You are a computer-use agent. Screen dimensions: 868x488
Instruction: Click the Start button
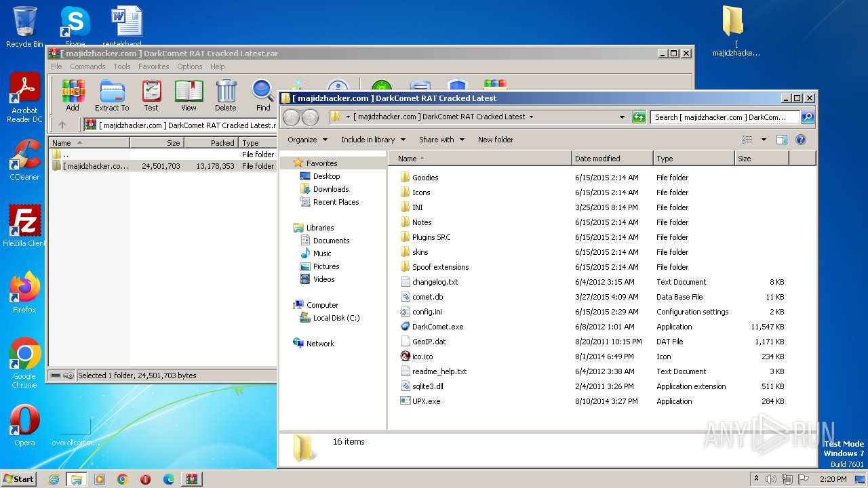(x=19, y=479)
